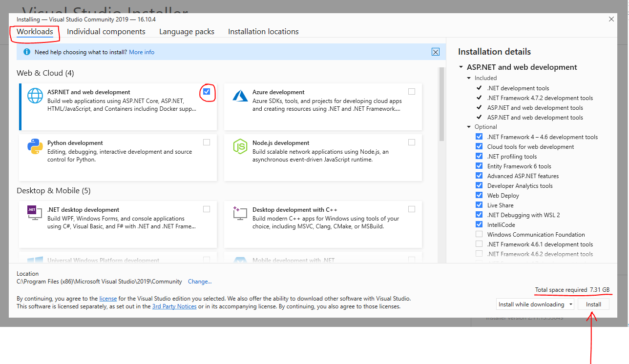
Task: Click the included .NET Framework 4.7.2 development tools item
Action: 540,98
